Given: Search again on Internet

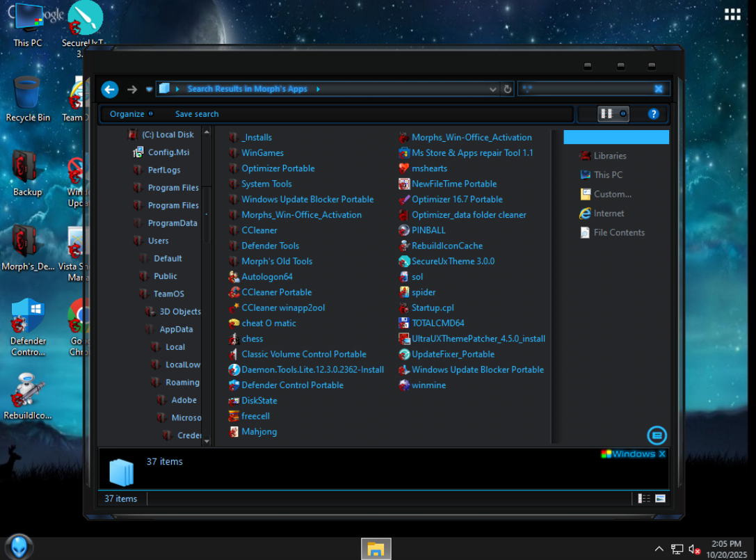Looking at the screenshot, I should [602, 213].
